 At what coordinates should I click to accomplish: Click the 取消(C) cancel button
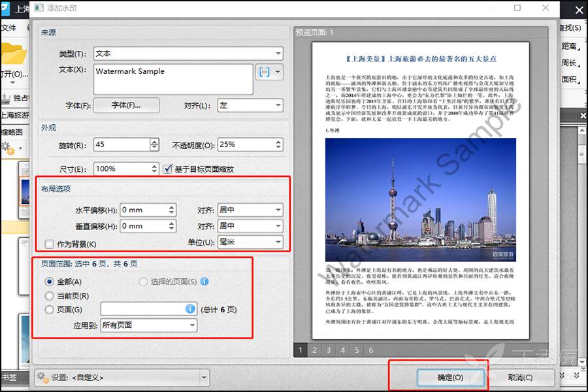520,378
